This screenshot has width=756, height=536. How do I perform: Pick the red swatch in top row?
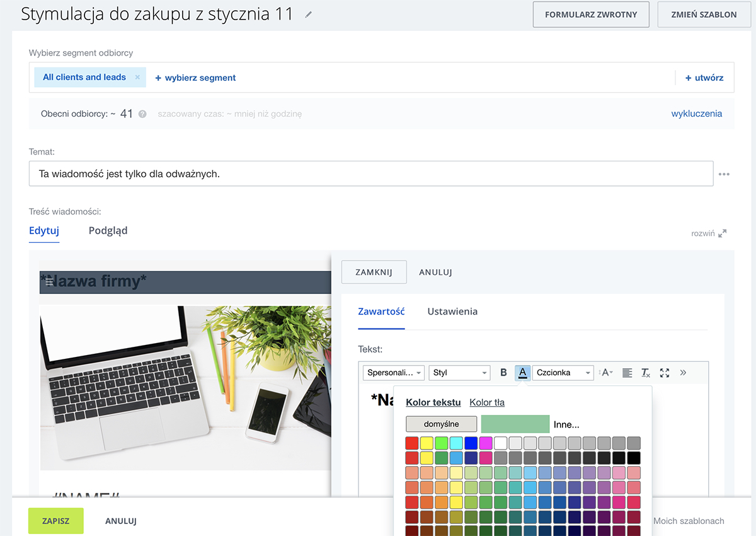412,443
